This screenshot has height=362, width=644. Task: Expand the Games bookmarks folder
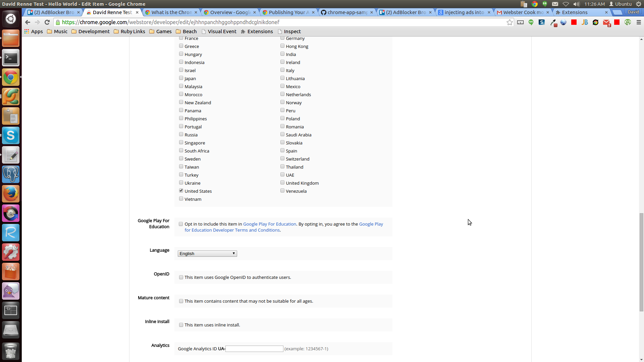pyautogui.click(x=160, y=32)
